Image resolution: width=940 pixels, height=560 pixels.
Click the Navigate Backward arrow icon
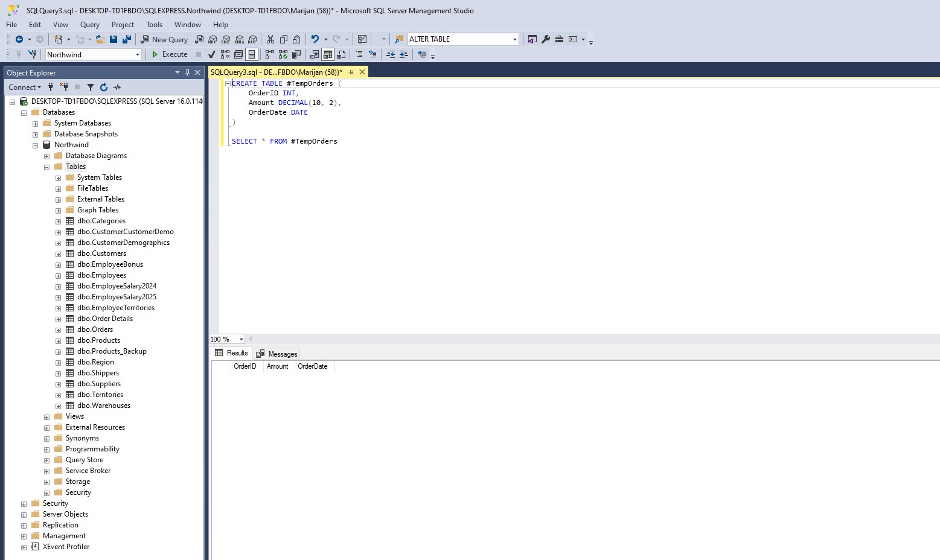click(x=19, y=39)
